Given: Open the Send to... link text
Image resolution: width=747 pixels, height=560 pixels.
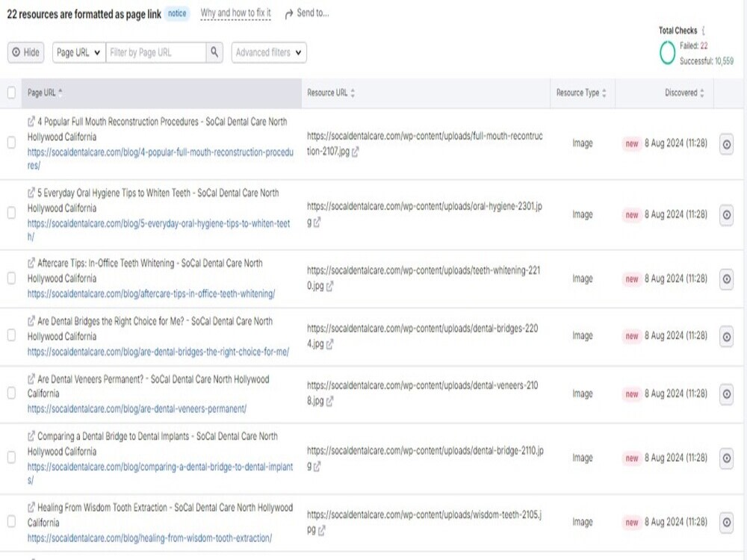Looking at the screenshot, I should point(313,13).
